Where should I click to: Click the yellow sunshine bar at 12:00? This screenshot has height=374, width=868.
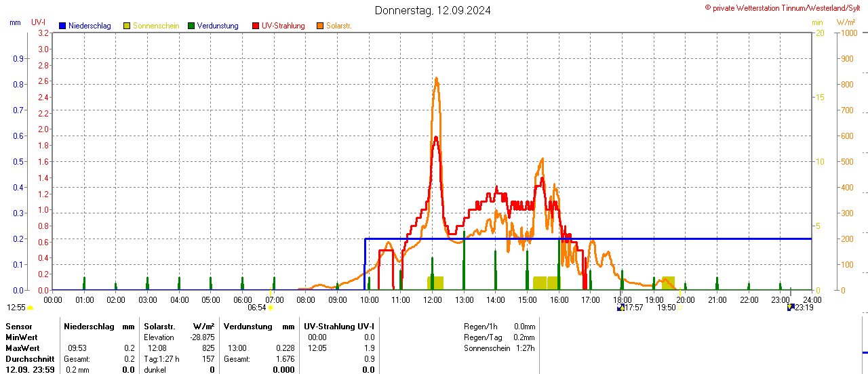[x=435, y=283]
